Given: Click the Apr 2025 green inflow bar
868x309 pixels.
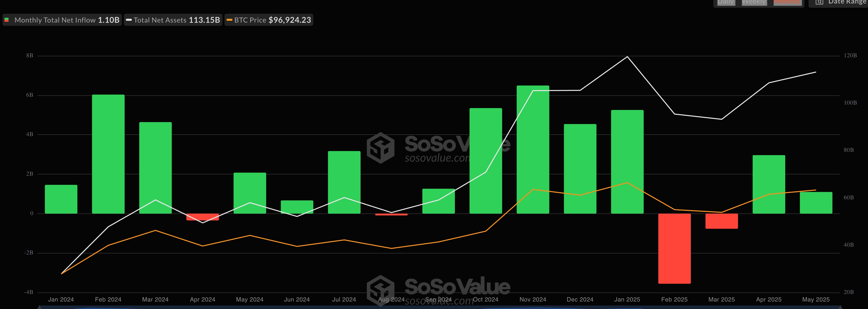Looking at the screenshot, I should click(769, 184).
